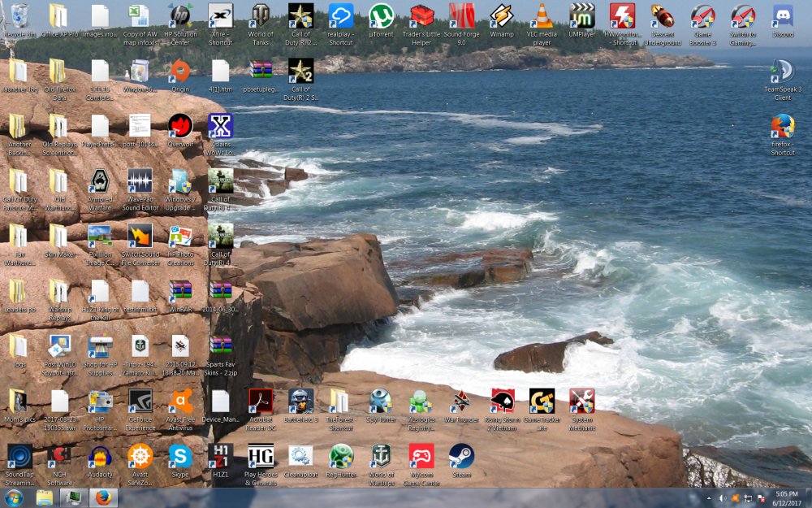
Task: Select the Origin desktop shortcut
Action: 179,73
